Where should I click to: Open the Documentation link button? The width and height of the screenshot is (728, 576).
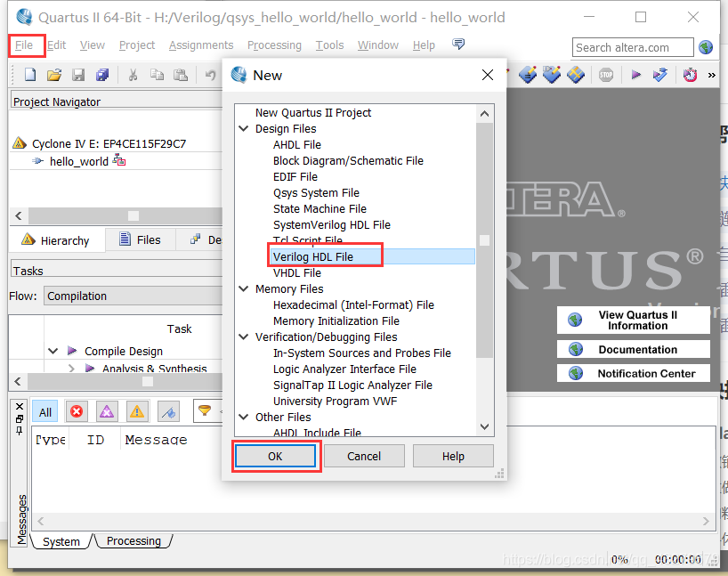pyautogui.click(x=634, y=349)
